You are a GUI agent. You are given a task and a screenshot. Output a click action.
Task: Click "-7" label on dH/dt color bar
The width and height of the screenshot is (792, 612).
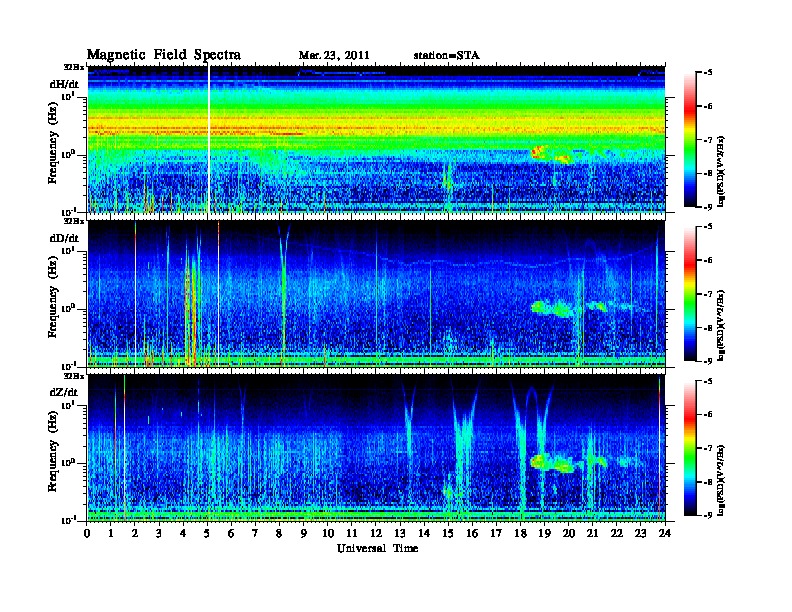pyautogui.click(x=707, y=140)
